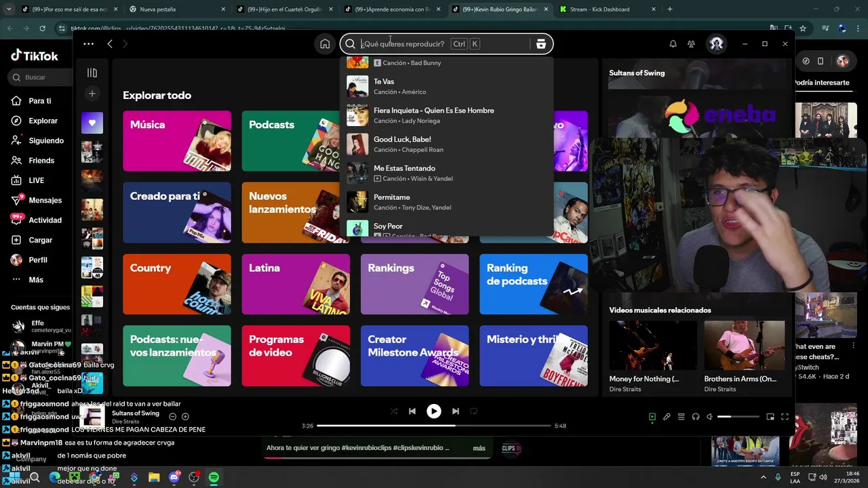The width and height of the screenshot is (868, 488).
Task: Switch to Stream - Kick Dashboard tab
Action: tap(608, 9)
